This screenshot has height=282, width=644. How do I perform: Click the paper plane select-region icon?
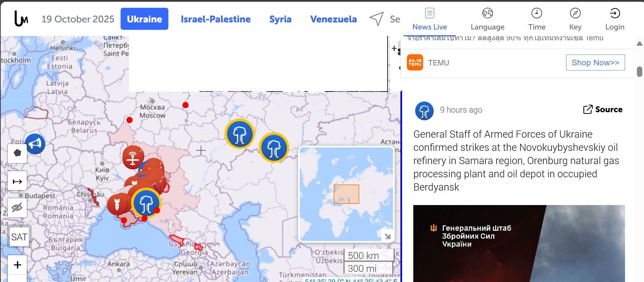(376, 19)
